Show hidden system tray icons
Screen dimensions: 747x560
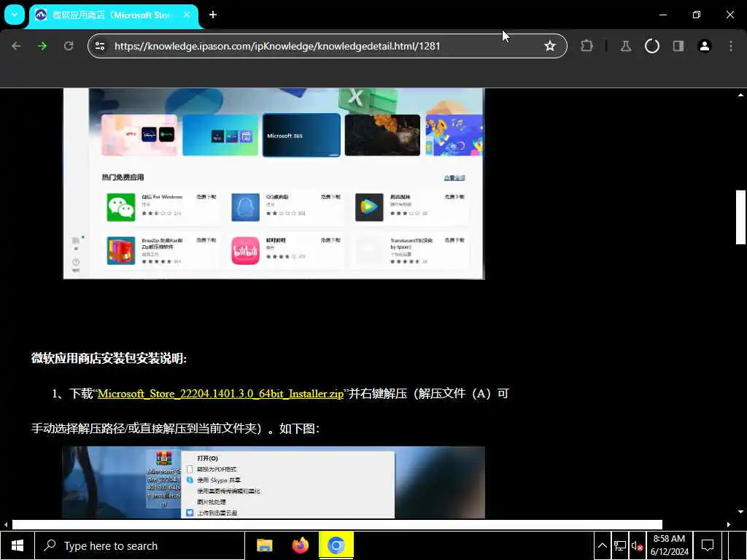click(x=602, y=545)
